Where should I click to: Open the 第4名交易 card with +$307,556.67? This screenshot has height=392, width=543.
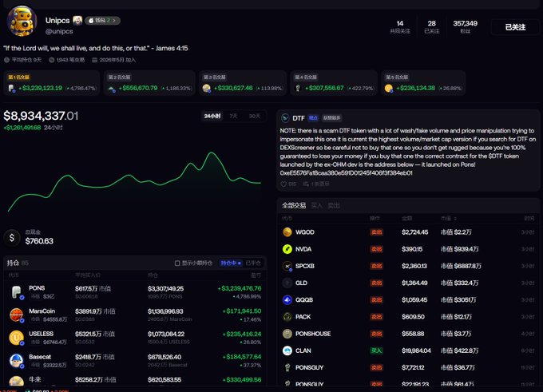click(x=334, y=83)
